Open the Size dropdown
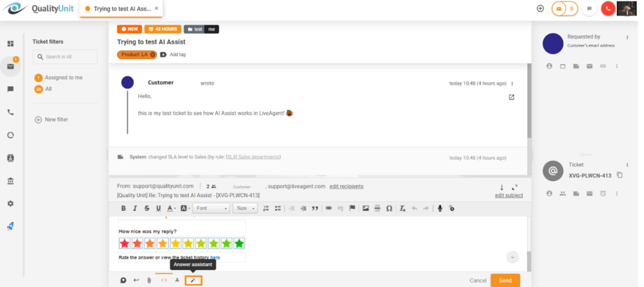The height and width of the screenshot is (287, 644). click(x=245, y=208)
